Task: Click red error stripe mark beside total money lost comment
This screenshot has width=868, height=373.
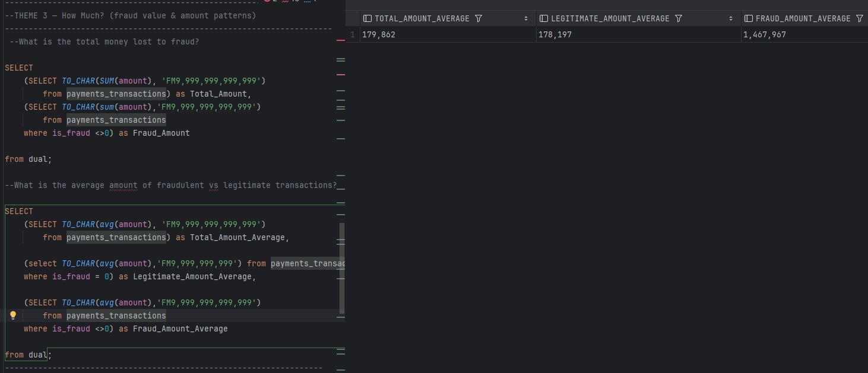Action: pyautogui.click(x=341, y=40)
